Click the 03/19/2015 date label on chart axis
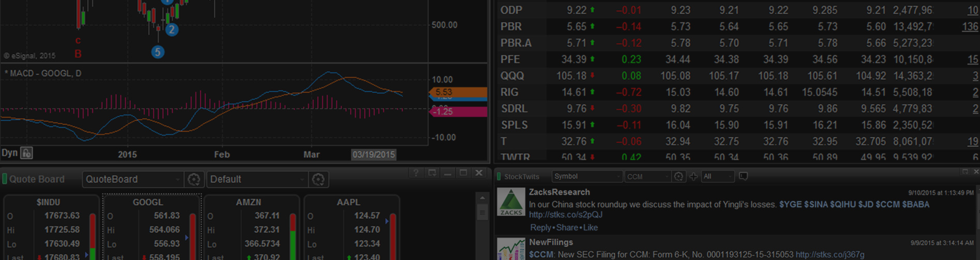Viewport: 980px width, 260px height. coord(374,154)
